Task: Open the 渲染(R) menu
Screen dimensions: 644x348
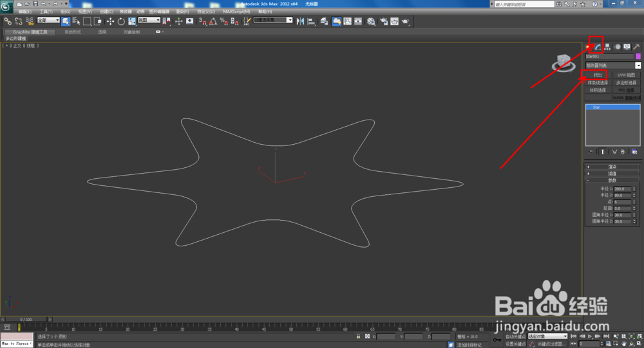Action: (x=182, y=12)
